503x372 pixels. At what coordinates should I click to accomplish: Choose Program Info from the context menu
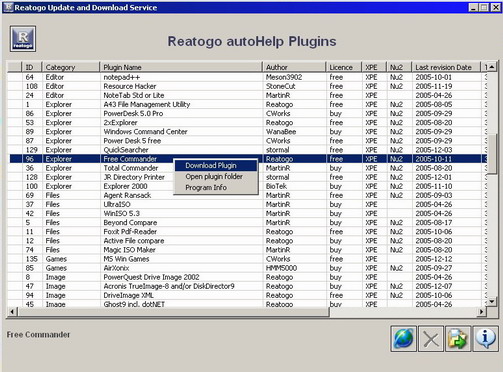pos(216,187)
